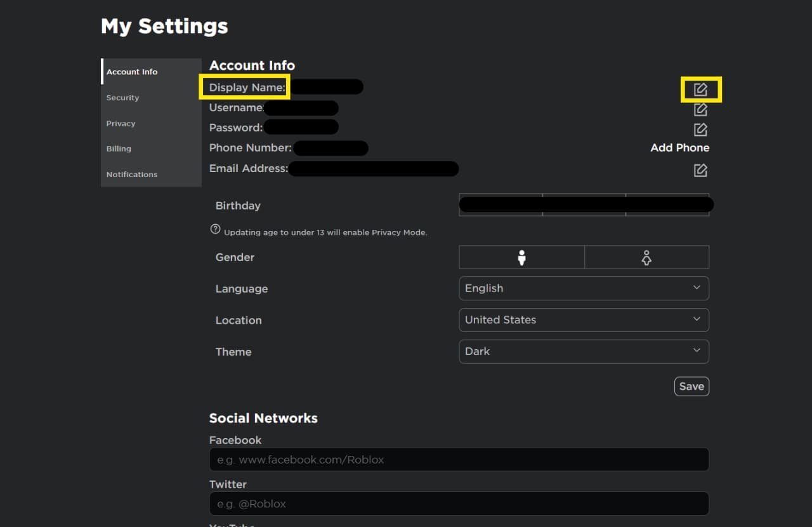The image size is (812, 527).
Task: Click the edit icon next to Display Name
Action: [700, 90]
